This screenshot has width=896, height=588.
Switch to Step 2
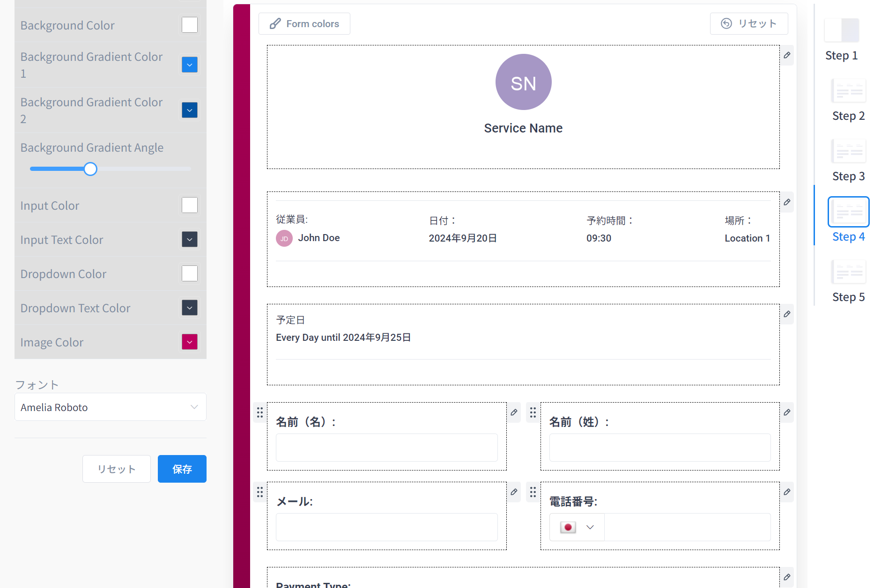tap(848, 100)
